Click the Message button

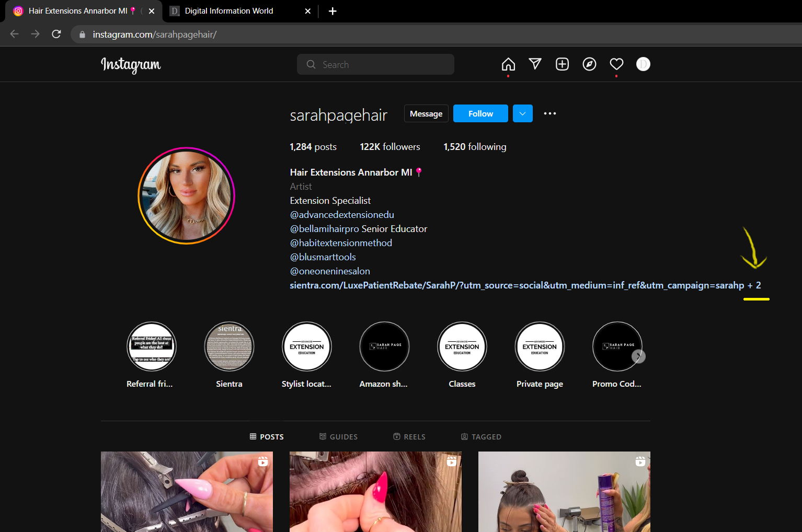click(x=426, y=113)
